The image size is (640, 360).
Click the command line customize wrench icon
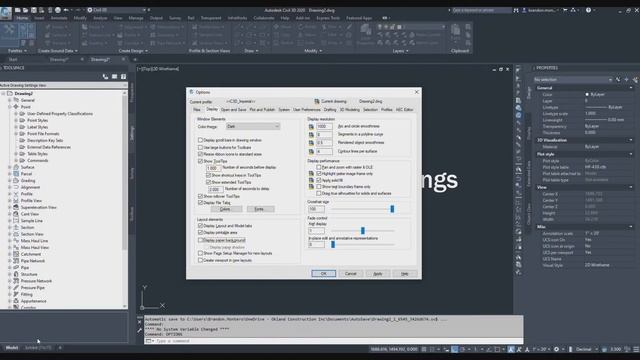[140, 330]
